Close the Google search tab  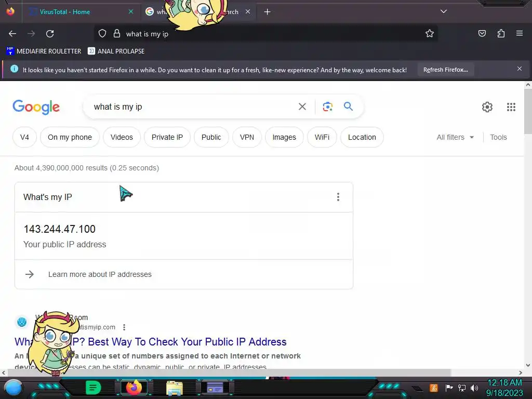coord(248,11)
